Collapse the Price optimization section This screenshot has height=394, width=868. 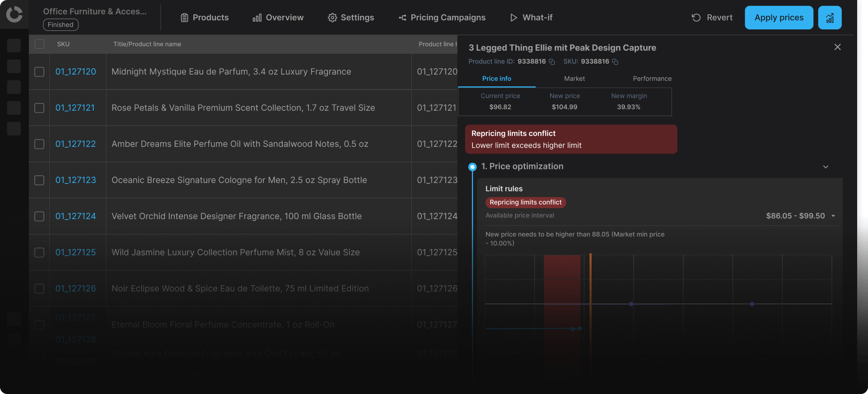(x=826, y=167)
